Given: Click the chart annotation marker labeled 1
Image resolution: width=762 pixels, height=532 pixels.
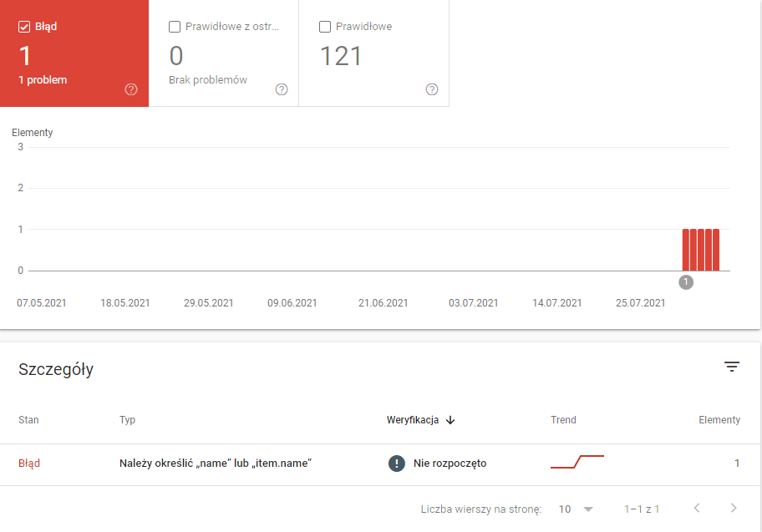Looking at the screenshot, I should coord(686,282).
